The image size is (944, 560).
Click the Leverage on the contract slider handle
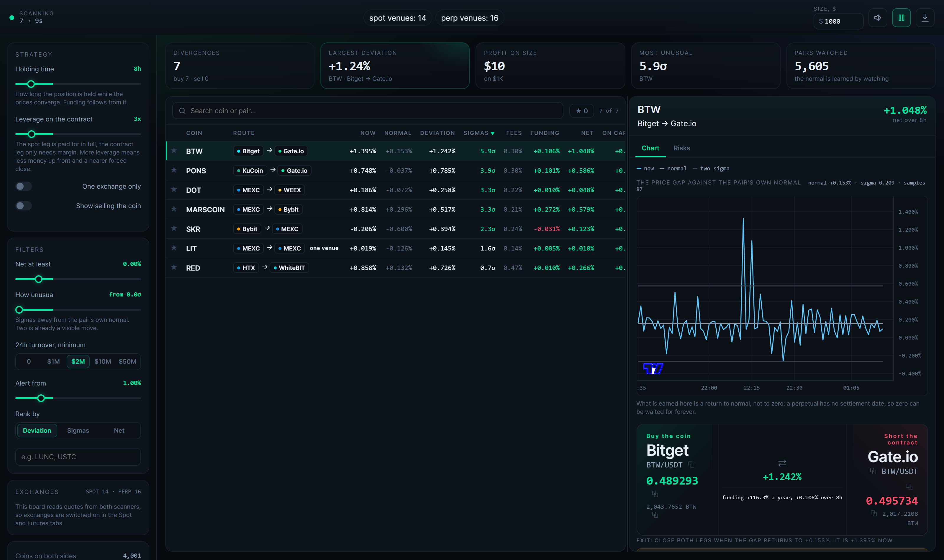pos(32,134)
